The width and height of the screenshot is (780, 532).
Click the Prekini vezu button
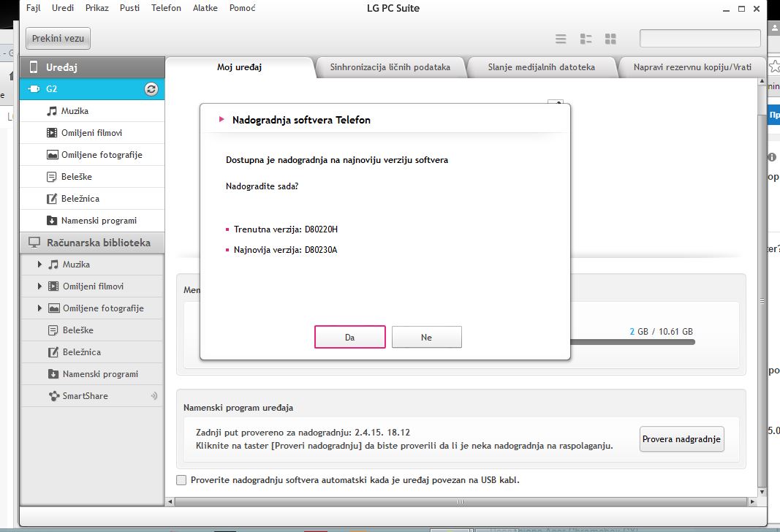tap(58, 38)
